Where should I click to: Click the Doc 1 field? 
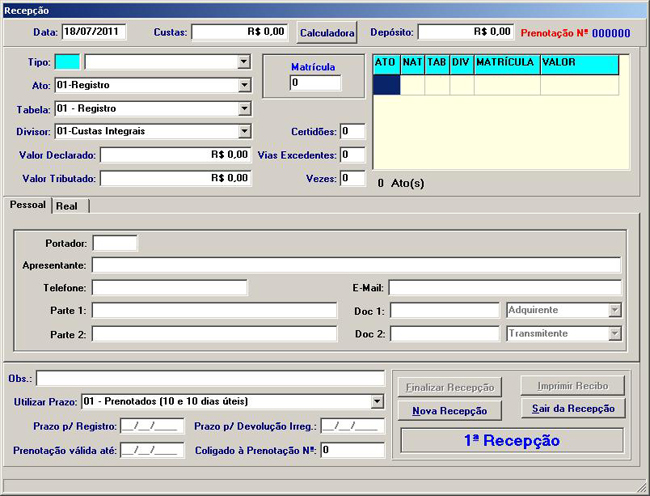click(x=445, y=310)
